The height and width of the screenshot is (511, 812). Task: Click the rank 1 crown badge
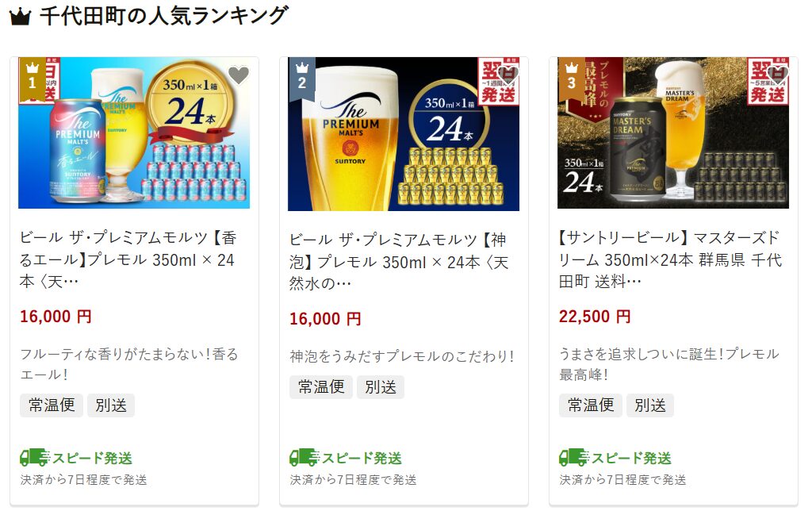[x=32, y=78]
